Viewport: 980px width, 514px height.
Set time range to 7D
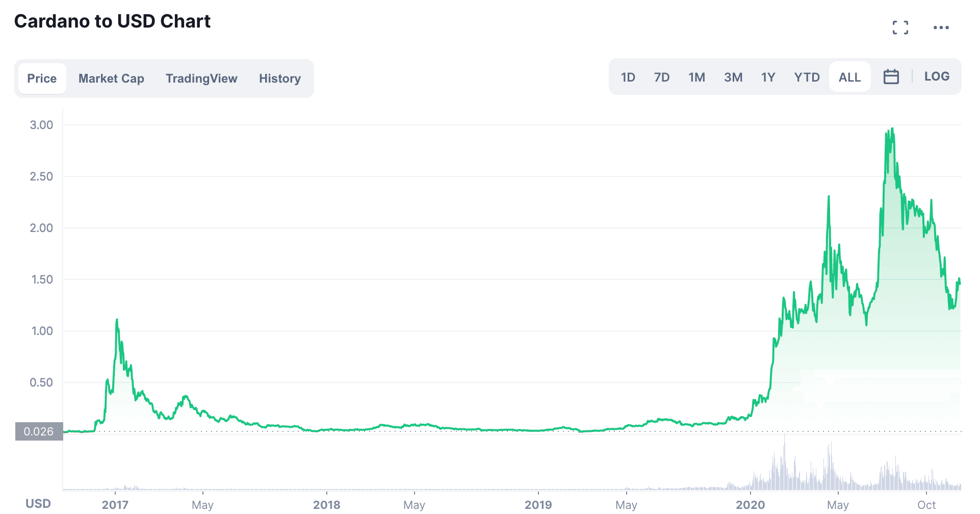point(662,77)
